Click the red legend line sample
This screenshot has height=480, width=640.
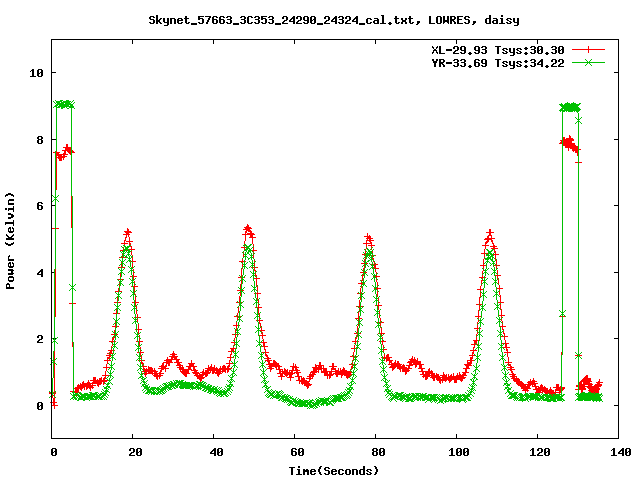click(x=588, y=50)
